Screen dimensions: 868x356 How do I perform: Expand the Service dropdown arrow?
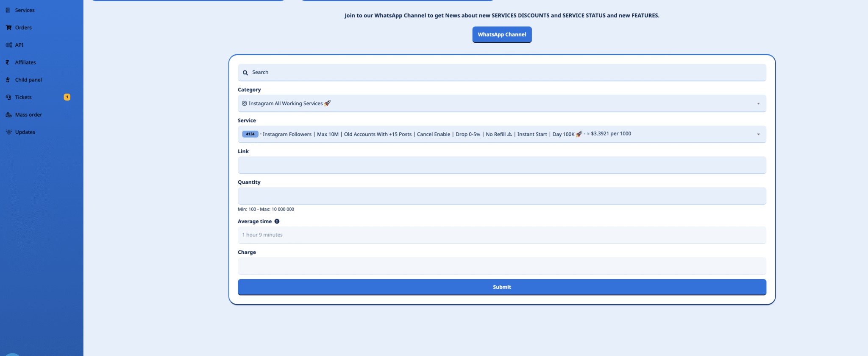pos(758,135)
